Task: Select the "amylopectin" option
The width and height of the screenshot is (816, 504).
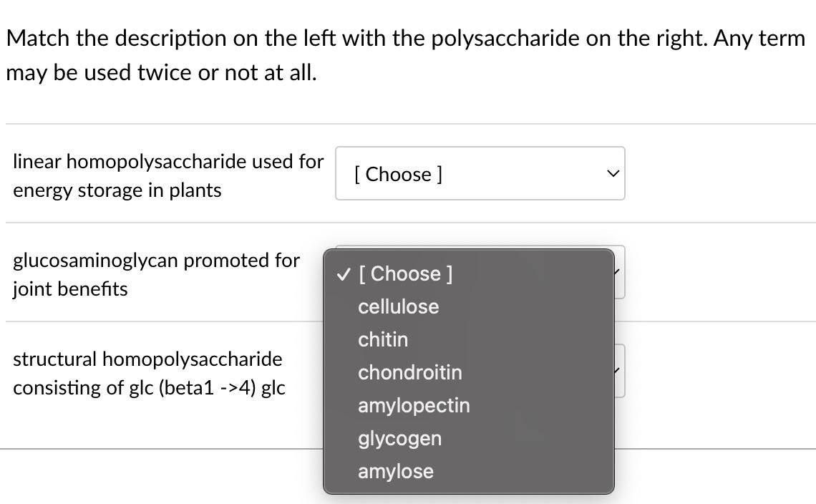Action: [x=414, y=405]
